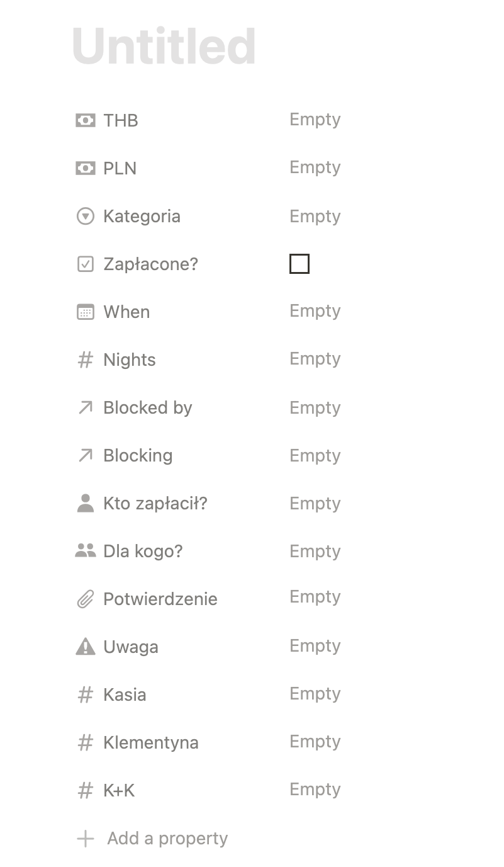504x867 pixels.
Task: Click Add a property
Action: coord(167,838)
